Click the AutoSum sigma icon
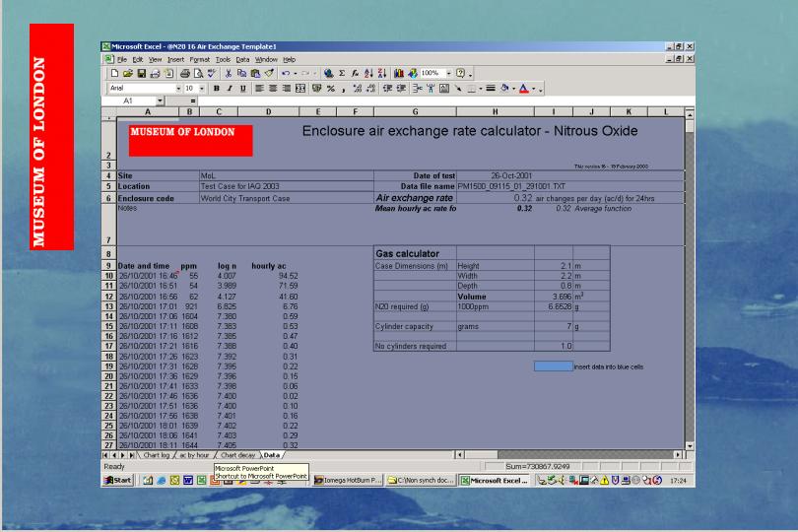This screenshot has height=532, width=798. (342, 74)
